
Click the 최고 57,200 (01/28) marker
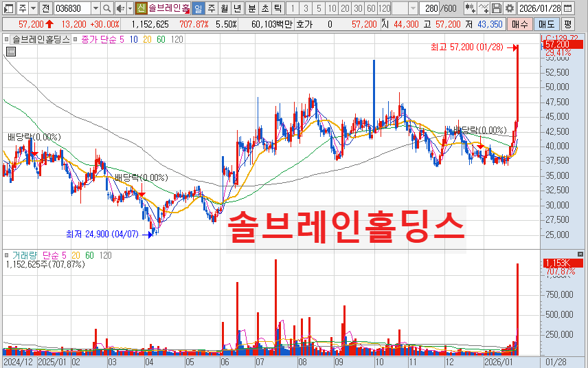[474, 47]
